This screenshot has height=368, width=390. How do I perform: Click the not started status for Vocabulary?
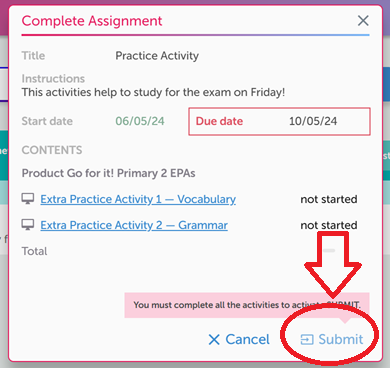coord(329,199)
